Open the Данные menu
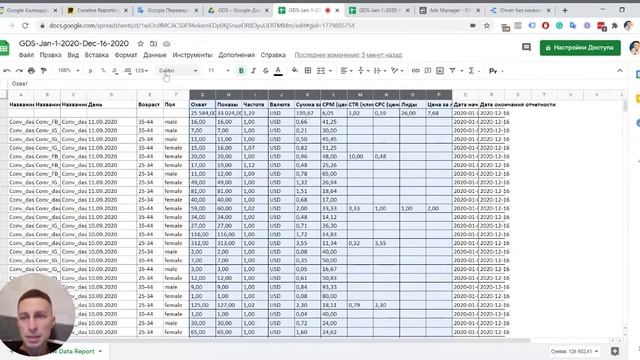640x360 pixels. tap(155, 55)
